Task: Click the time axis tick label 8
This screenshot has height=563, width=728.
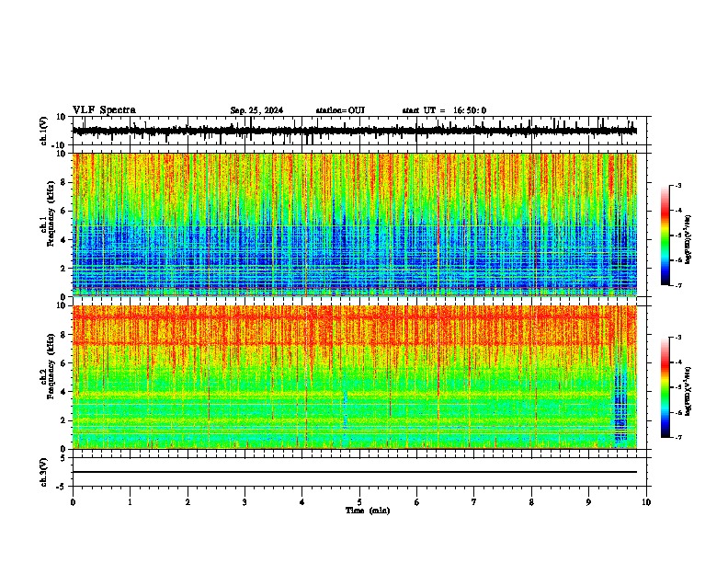Action: pyautogui.click(x=531, y=502)
